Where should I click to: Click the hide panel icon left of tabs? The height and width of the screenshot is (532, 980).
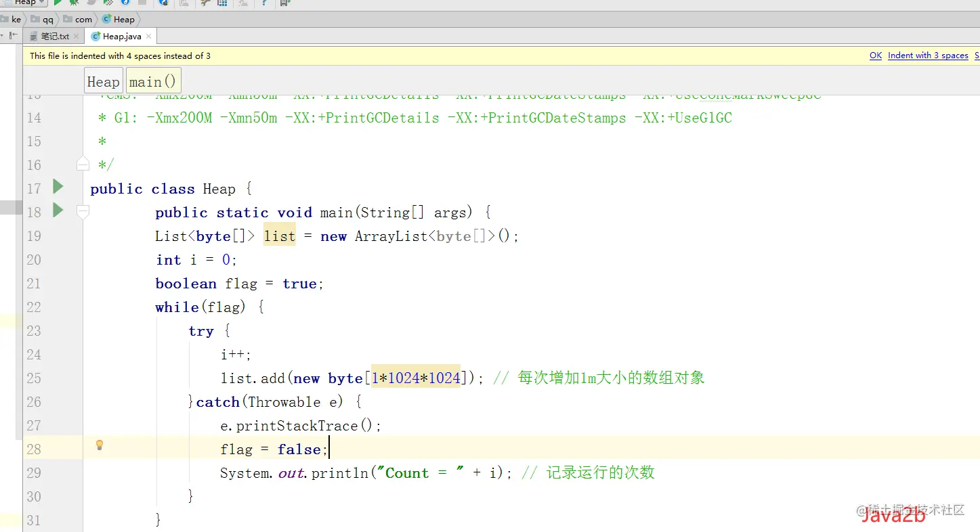[x=14, y=36]
